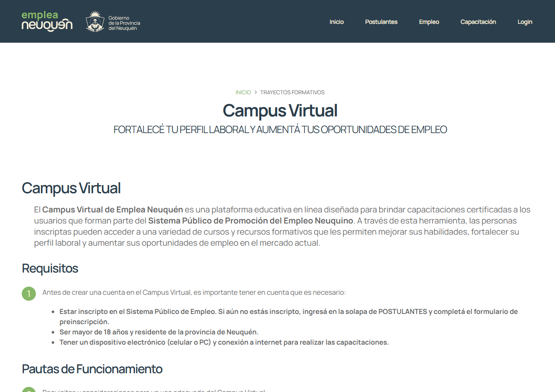
Task: Click the dark header bar background
Action: pos(235,21)
